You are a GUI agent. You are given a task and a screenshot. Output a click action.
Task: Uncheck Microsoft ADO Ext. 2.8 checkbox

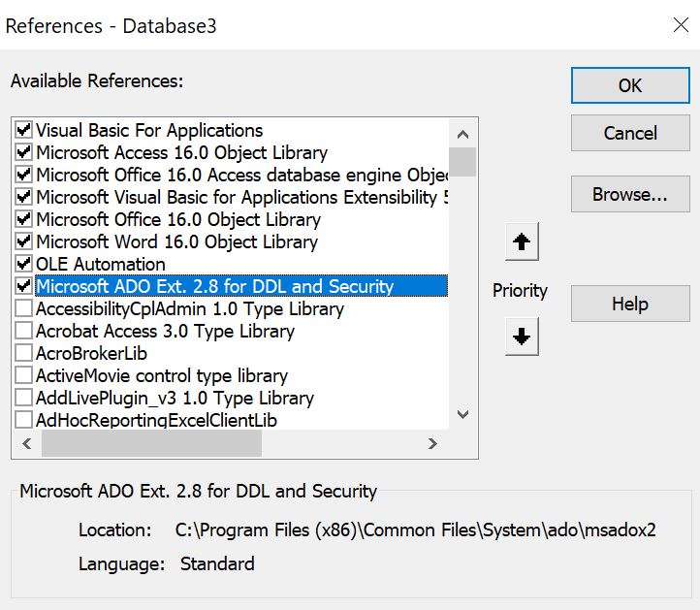coord(23,286)
